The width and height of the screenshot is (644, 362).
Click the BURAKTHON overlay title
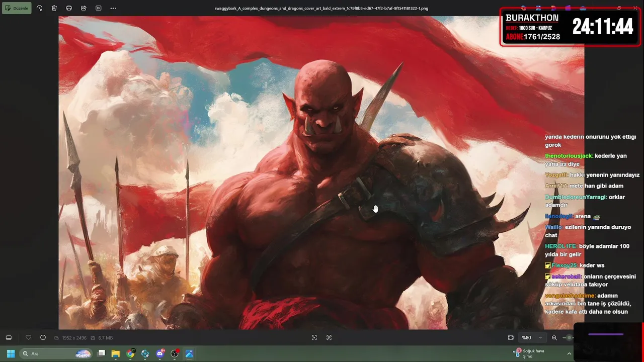click(532, 18)
